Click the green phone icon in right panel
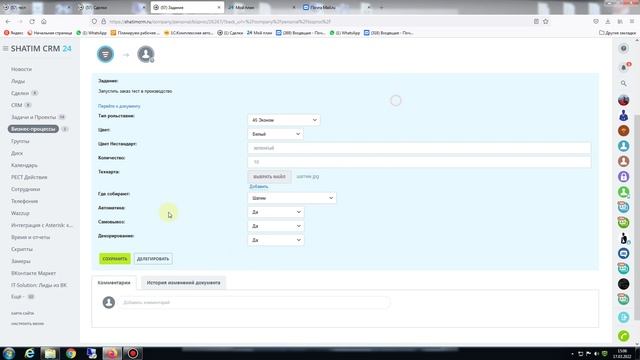The image size is (640, 360). [x=623, y=336]
